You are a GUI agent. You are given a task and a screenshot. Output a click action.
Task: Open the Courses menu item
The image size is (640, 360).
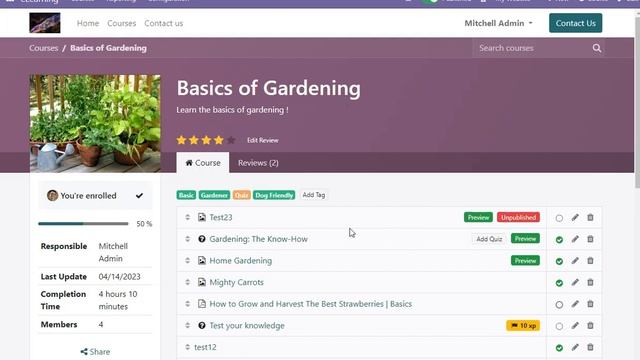[x=122, y=23]
